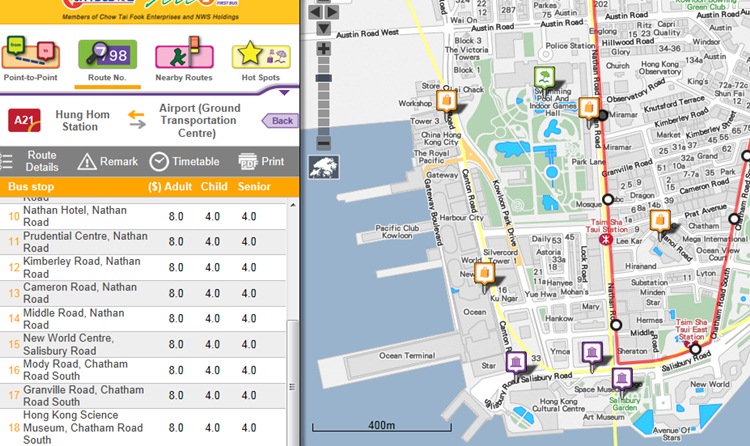750x446 pixels.
Task: Click Tsim Sha Tsui Station MTR symbol
Action: pyautogui.click(x=606, y=239)
